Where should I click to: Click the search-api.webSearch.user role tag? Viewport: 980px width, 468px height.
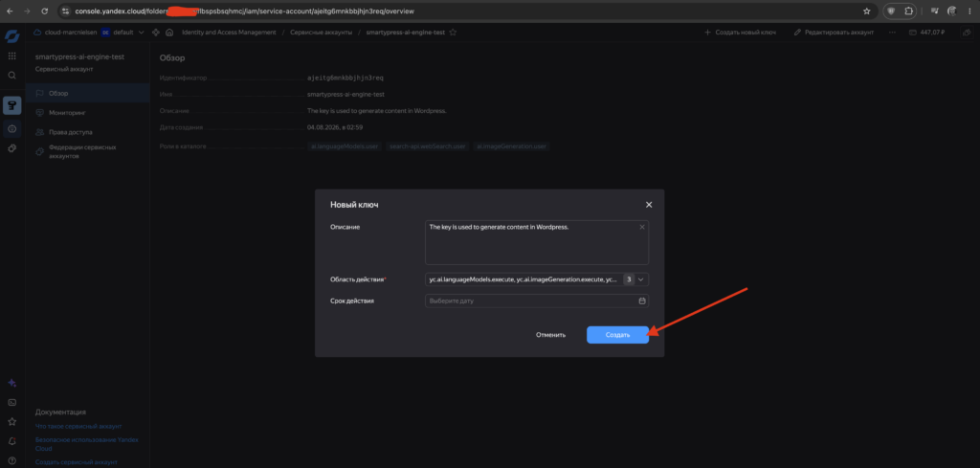[427, 146]
